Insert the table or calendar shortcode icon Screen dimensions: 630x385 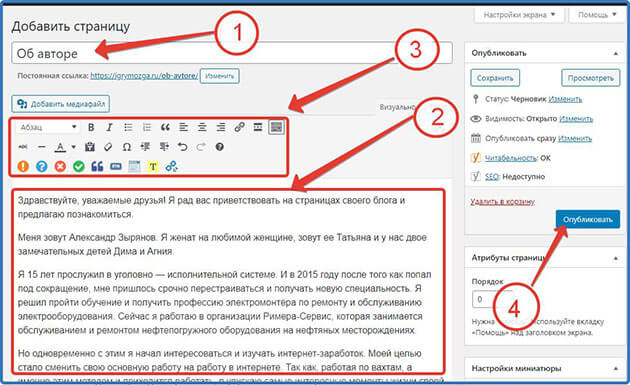[134, 166]
